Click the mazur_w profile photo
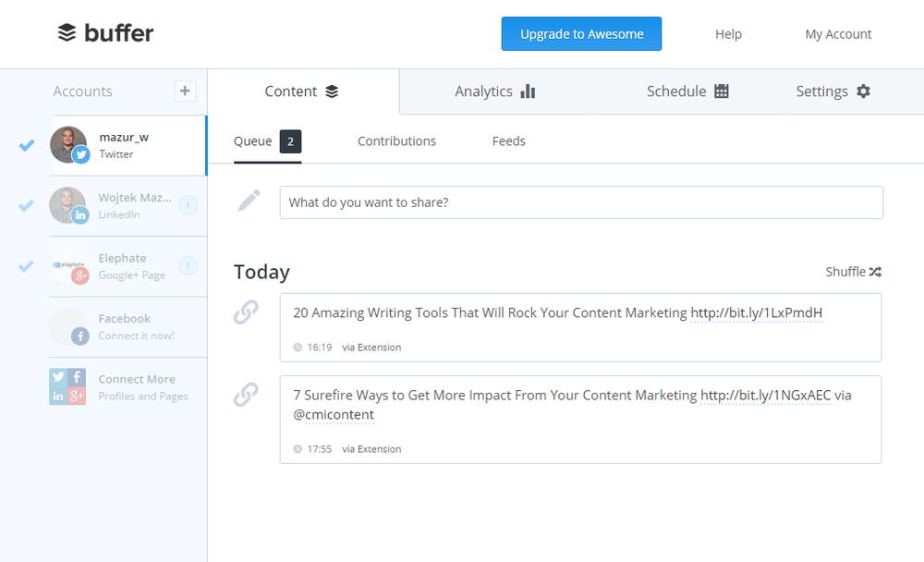This screenshot has height=562, width=924. pyautogui.click(x=68, y=144)
